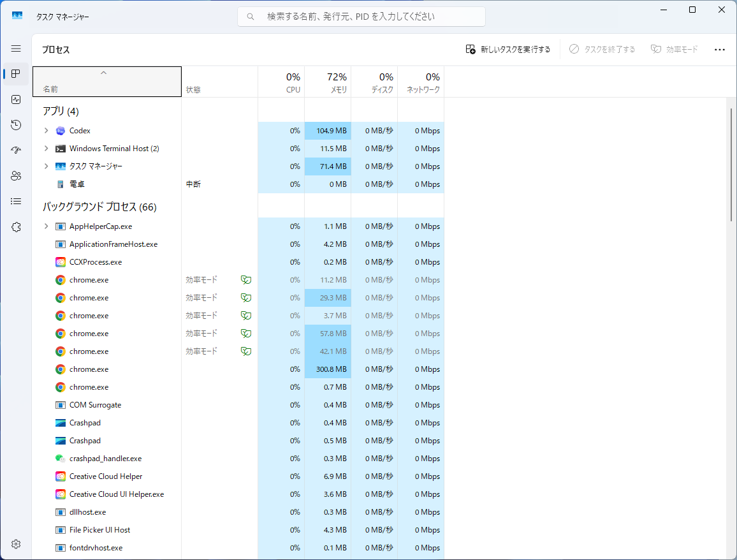Expand Windows Terminal Host (2) group
Image resolution: width=737 pixels, height=560 pixels.
(46, 148)
